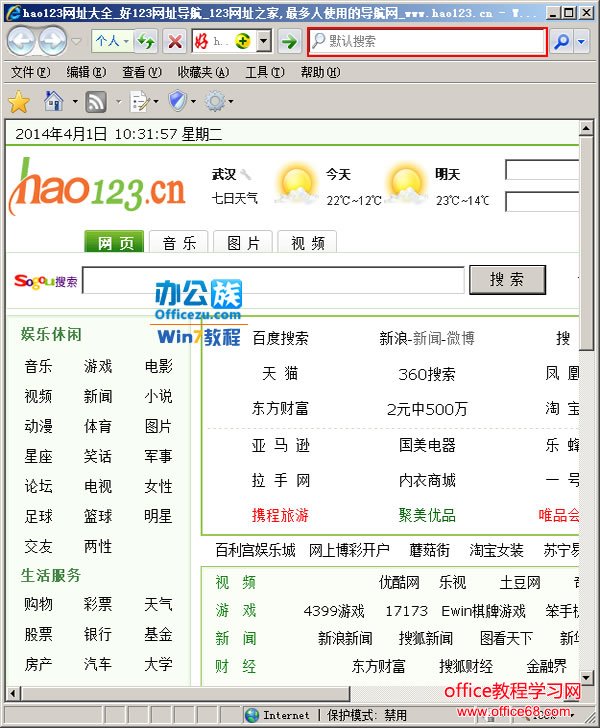
Task: Select the 网页 search tab
Action: (114, 241)
